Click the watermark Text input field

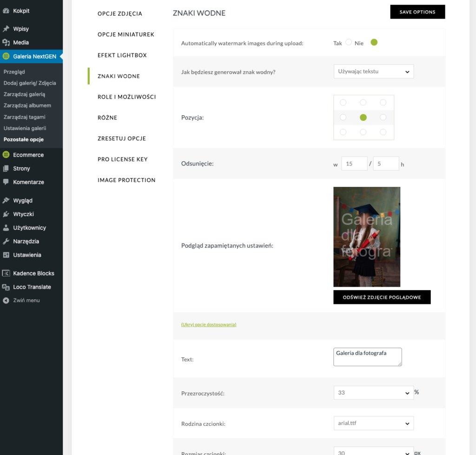coord(367,357)
